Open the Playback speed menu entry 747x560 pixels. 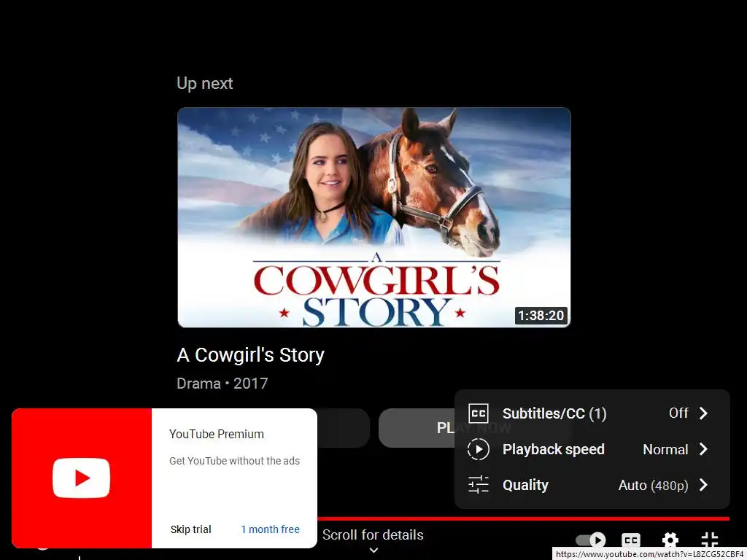[592, 449]
